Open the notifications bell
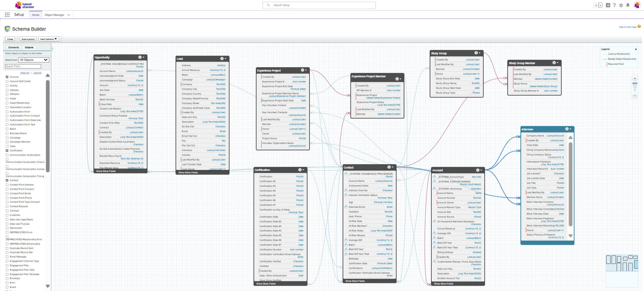 click(628, 5)
